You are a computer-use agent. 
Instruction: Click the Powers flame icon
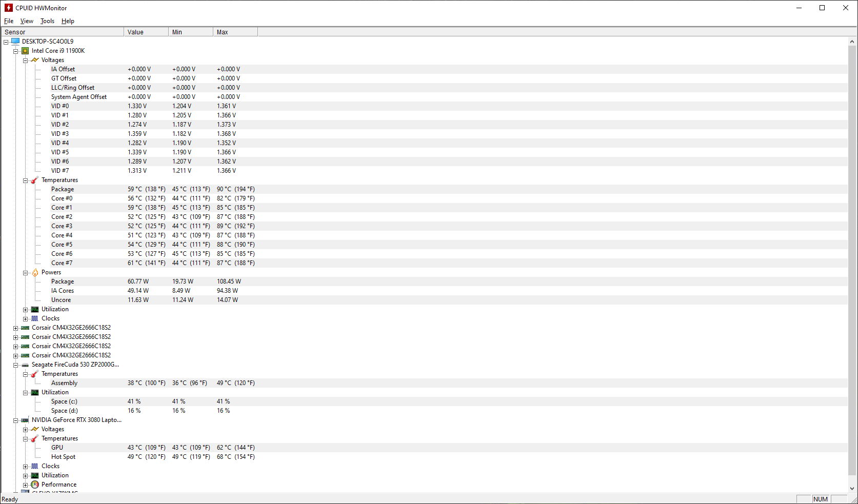point(35,272)
